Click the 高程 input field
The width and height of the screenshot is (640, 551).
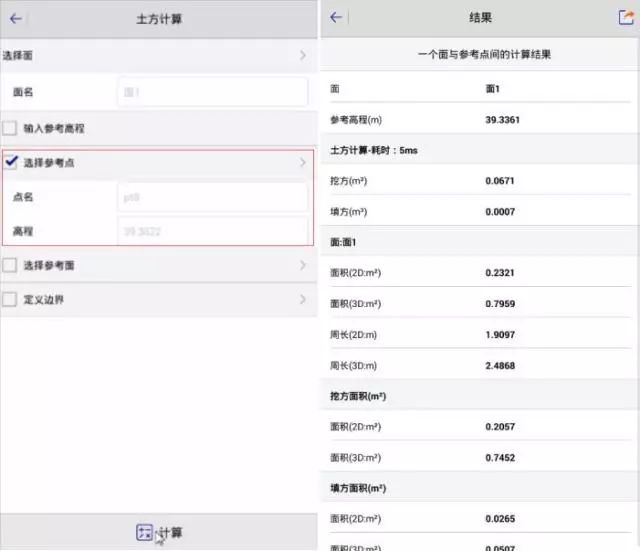point(213,231)
